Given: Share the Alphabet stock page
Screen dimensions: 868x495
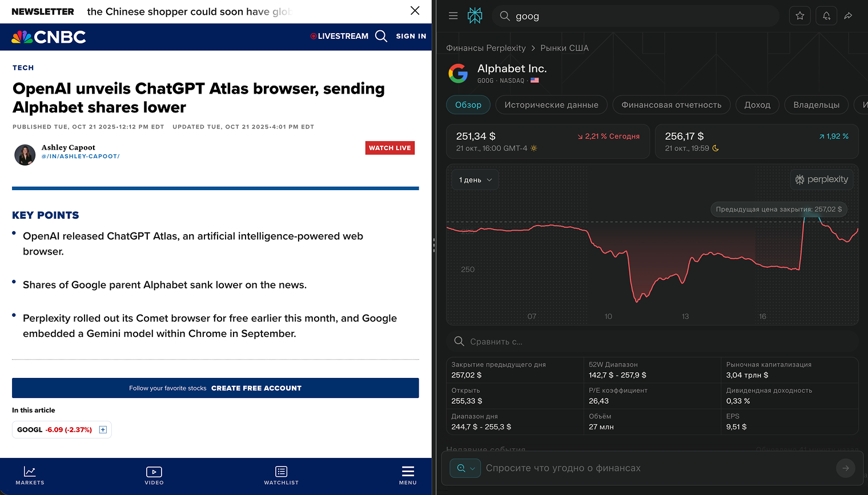Looking at the screenshot, I should tap(849, 16).
